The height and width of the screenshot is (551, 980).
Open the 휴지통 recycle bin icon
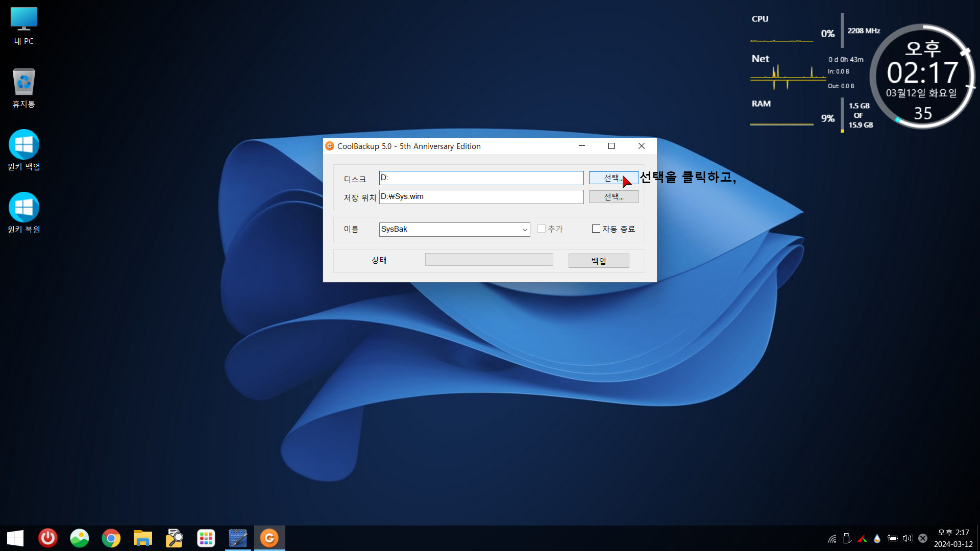23,88
